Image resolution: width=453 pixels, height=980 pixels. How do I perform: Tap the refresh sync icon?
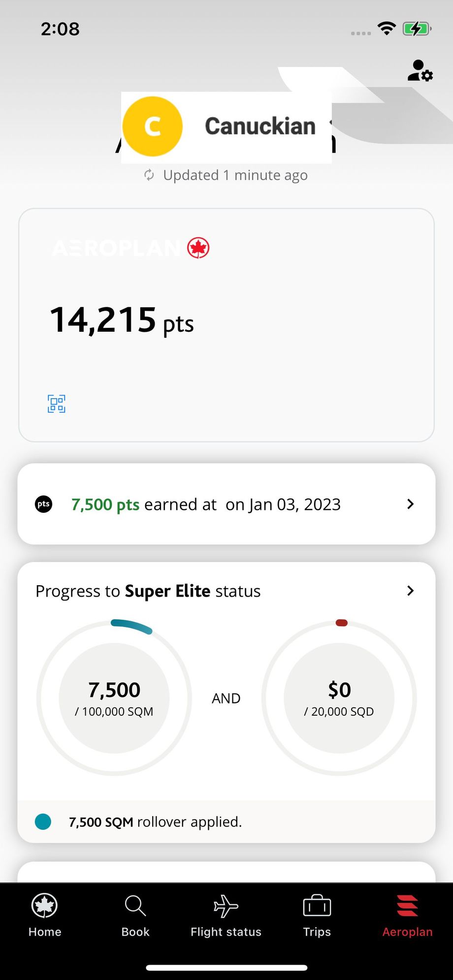[x=149, y=175]
